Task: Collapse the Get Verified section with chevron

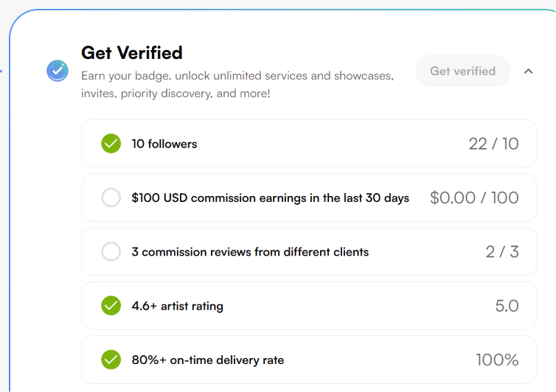Action: (x=528, y=71)
